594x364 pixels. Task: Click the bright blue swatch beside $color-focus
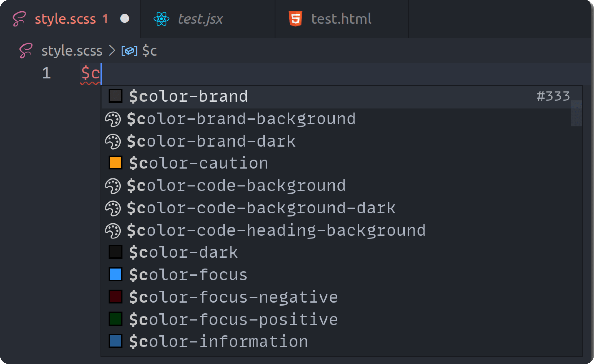(x=116, y=274)
